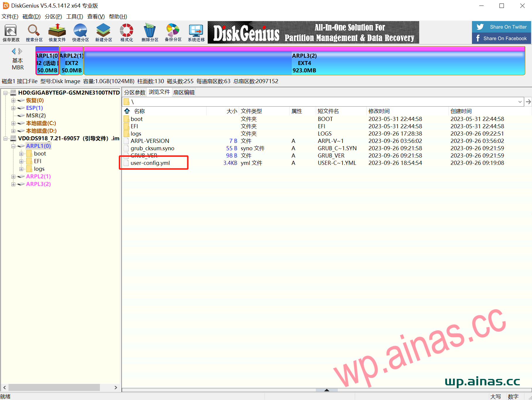Go to the next disk with right arrow

pos(20,51)
